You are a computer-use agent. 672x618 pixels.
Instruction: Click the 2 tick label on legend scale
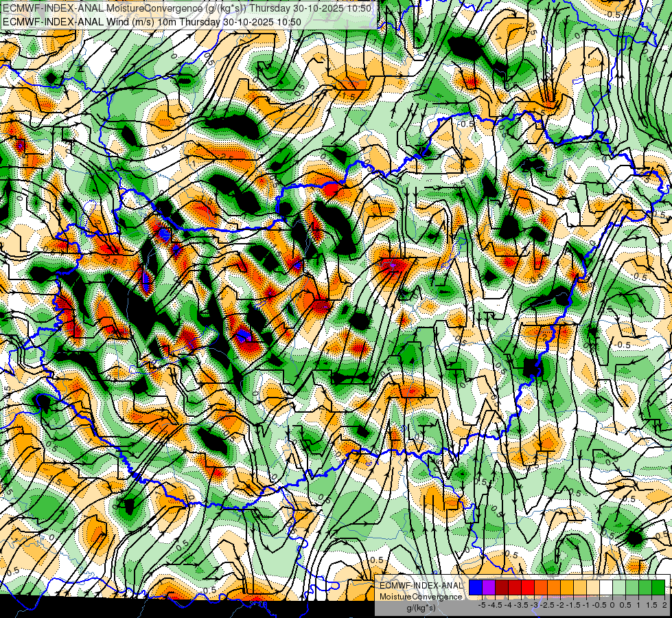pyautogui.click(x=664, y=605)
